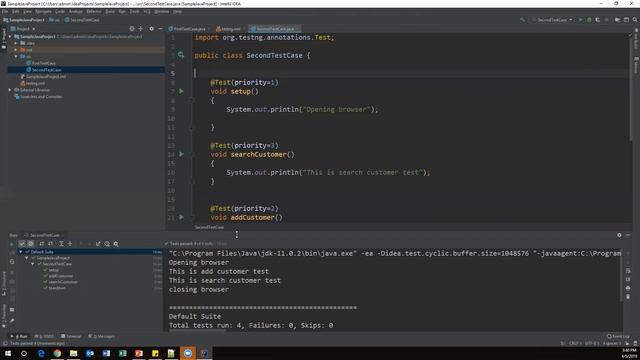Image resolution: width=640 pixels, height=360 pixels.
Task: Collapse Default Suite test node
Action: click(21, 252)
